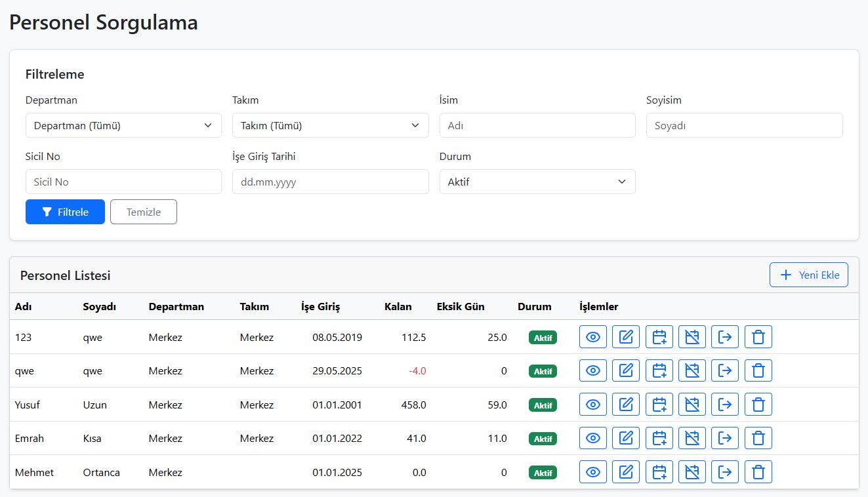Edit the 123 qwe personnel record
The width and height of the screenshot is (868, 497).
(x=626, y=337)
